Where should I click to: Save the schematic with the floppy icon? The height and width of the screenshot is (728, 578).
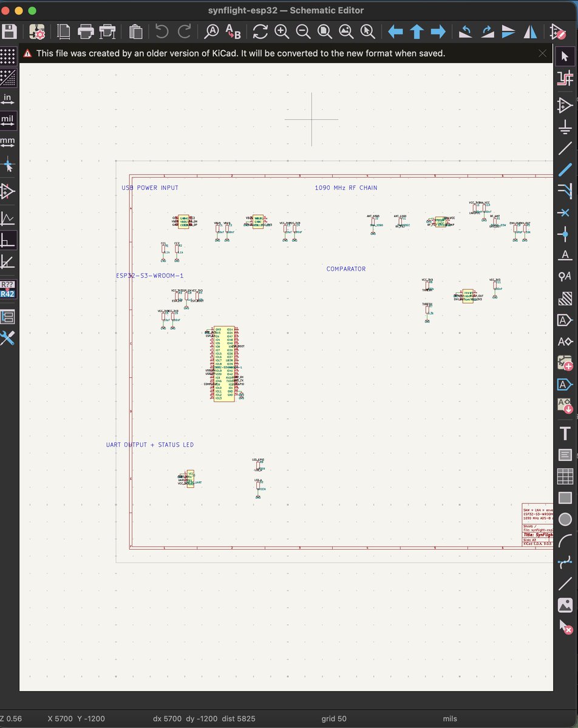[x=8, y=32]
